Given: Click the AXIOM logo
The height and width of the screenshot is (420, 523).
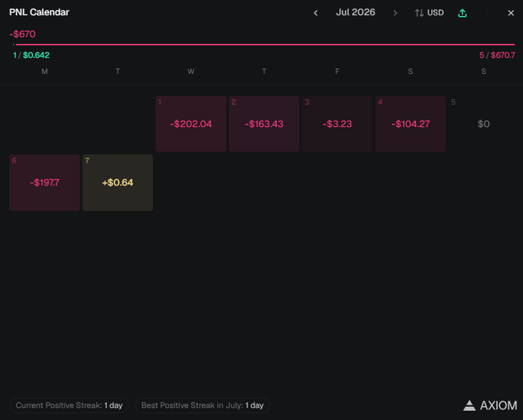Looking at the screenshot, I should [490, 405].
